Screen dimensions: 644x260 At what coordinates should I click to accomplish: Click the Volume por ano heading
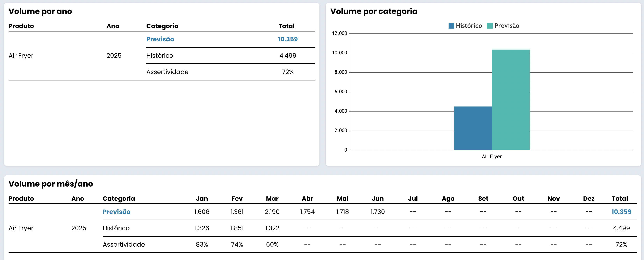pyautogui.click(x=40, y=11)
